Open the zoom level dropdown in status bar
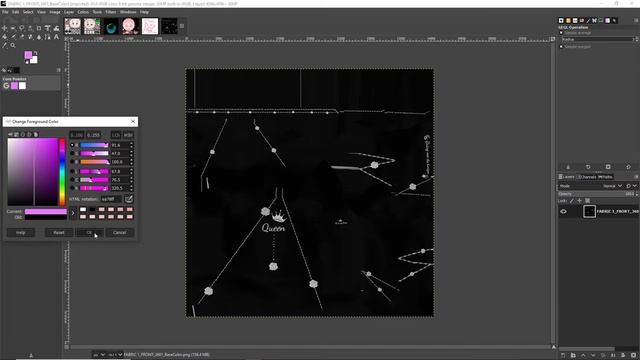This screenshot has height=360, width=640. click(x=115, y=355)
